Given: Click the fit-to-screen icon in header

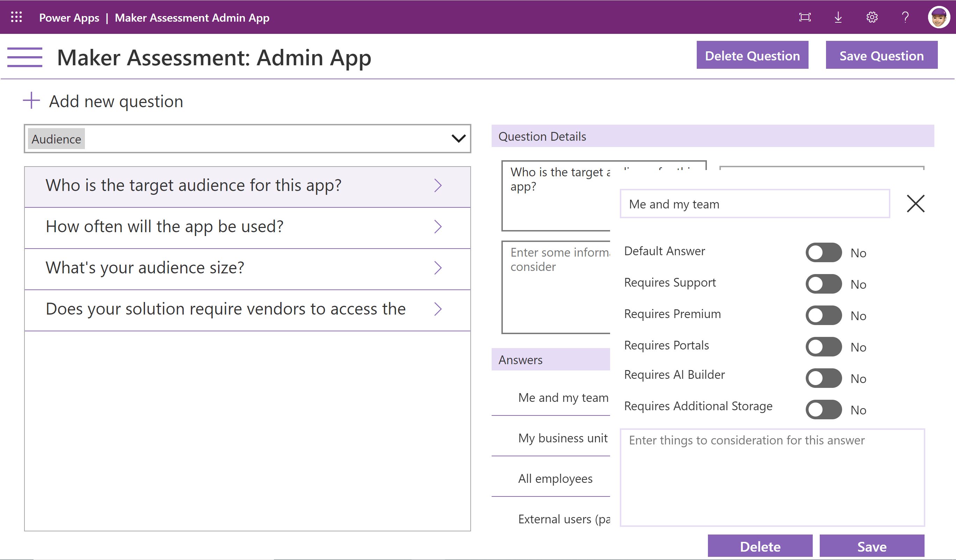Looking at the screenshot, I should point(805,17).
